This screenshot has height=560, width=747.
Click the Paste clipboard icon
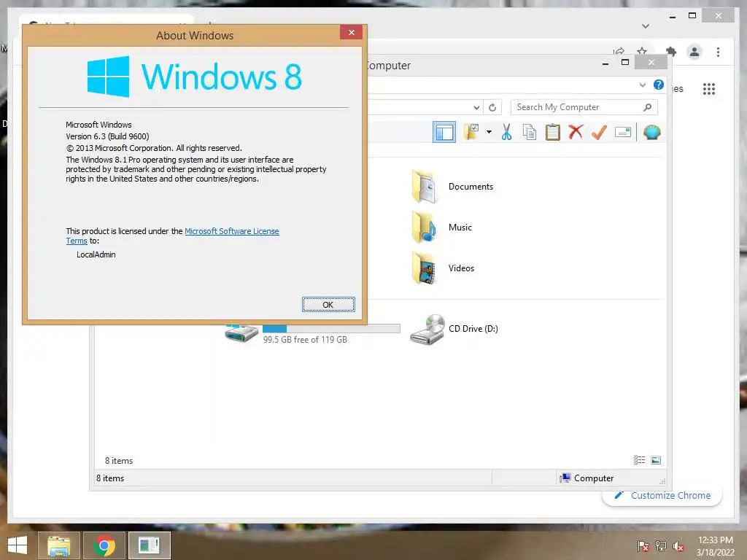pos(553,132)
